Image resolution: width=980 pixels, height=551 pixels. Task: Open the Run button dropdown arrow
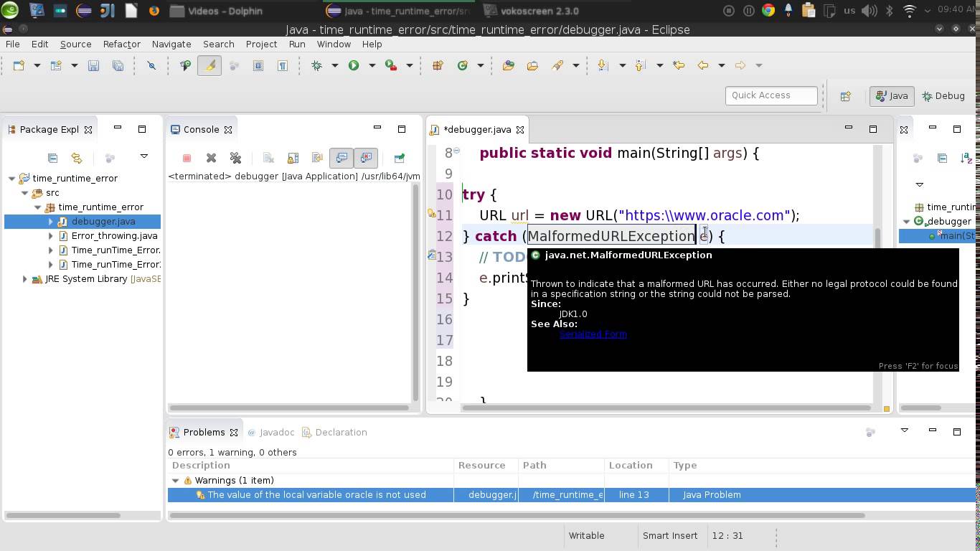tap(372, 65)
